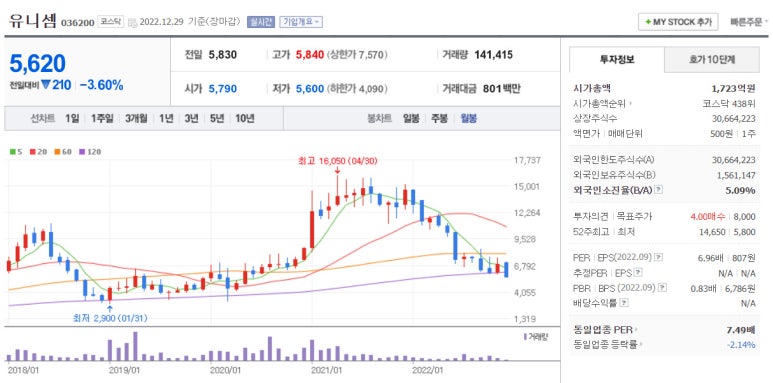Click the 최고 16,050 (04/30) chart marker
This screenshot has height=383, width=773.
[x=338, y=161]
